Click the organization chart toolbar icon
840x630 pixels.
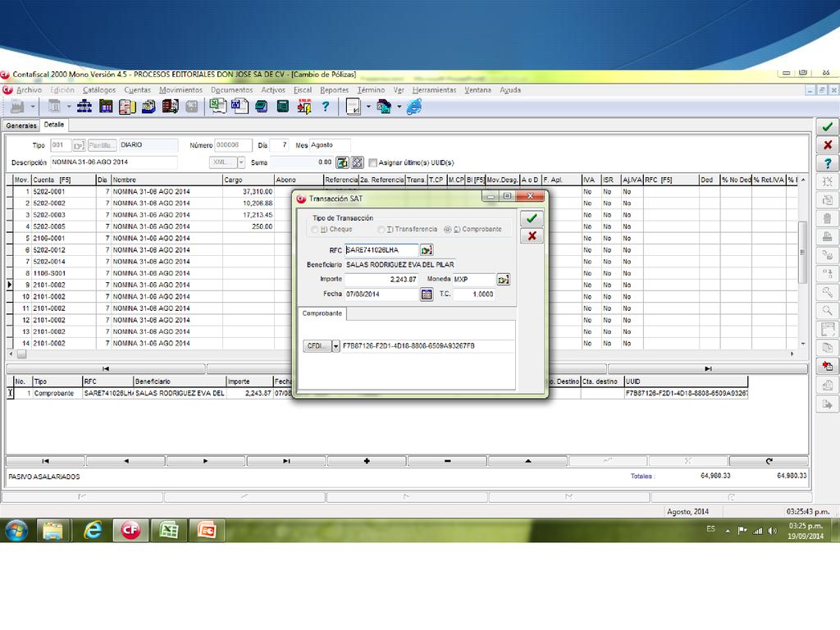84,107
